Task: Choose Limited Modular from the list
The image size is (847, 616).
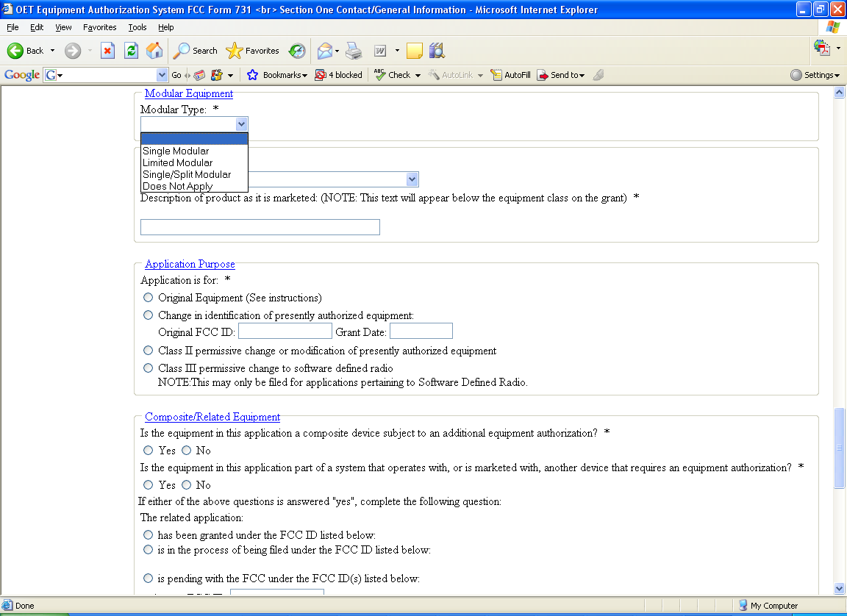Action: 194,162
